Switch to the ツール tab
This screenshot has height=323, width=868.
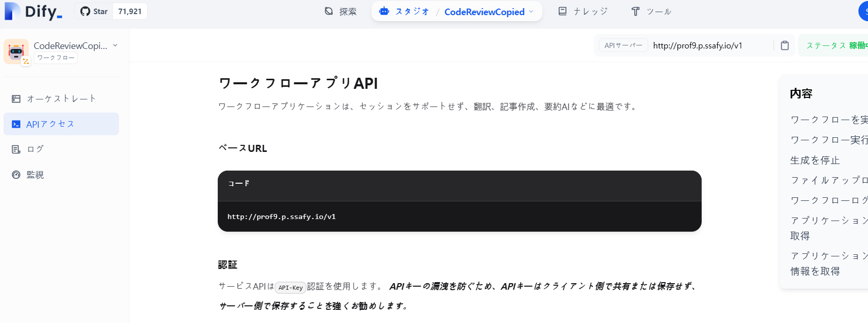click(651, 11)
